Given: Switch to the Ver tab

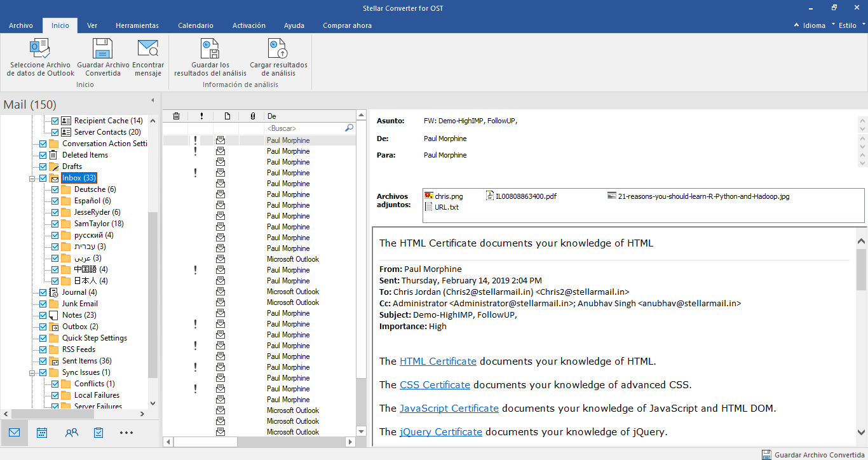Looking at the screenshot, I should [x=92, y=25].
